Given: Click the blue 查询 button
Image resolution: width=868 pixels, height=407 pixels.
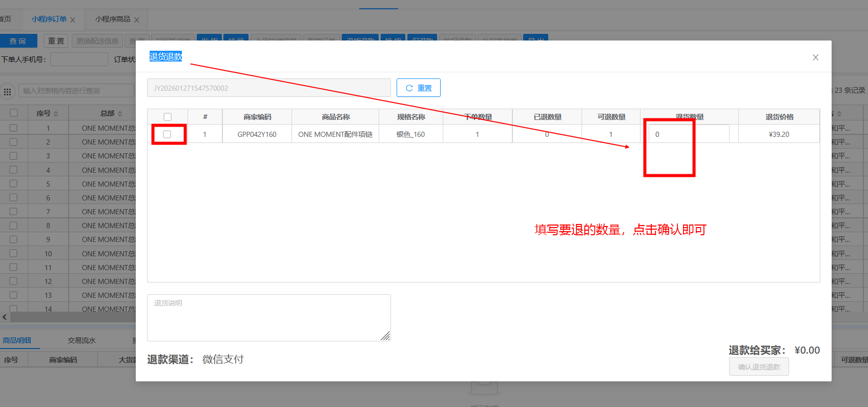Looking at the screenshot, I should (18, 41).
